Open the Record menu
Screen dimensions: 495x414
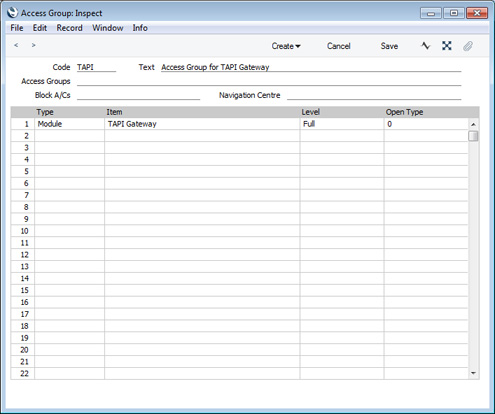(x=69, y=28)
